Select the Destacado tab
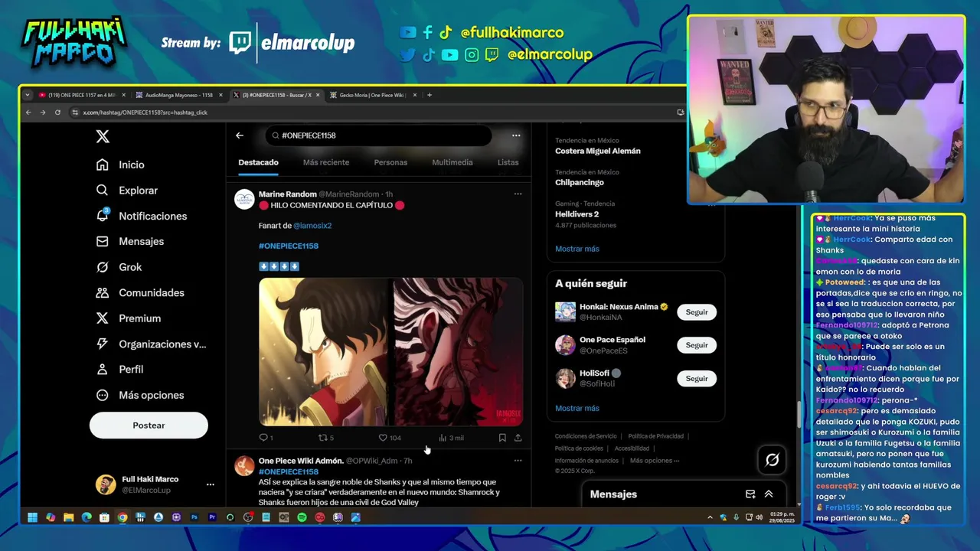The width and height of the screenshot is (980, 551). [258, 162]
